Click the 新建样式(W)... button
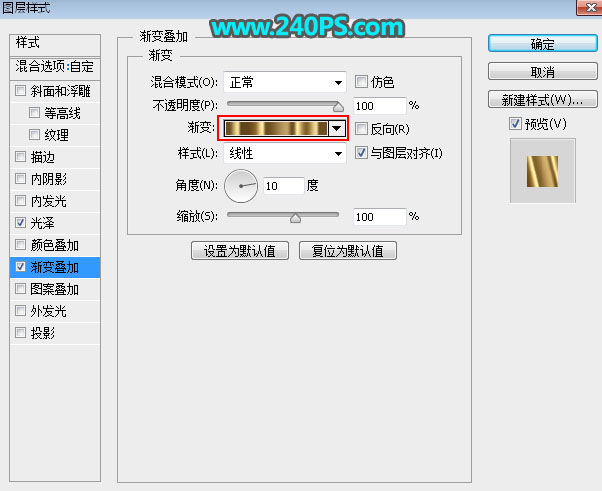This screenshot has width=602, height=491. 542,99
